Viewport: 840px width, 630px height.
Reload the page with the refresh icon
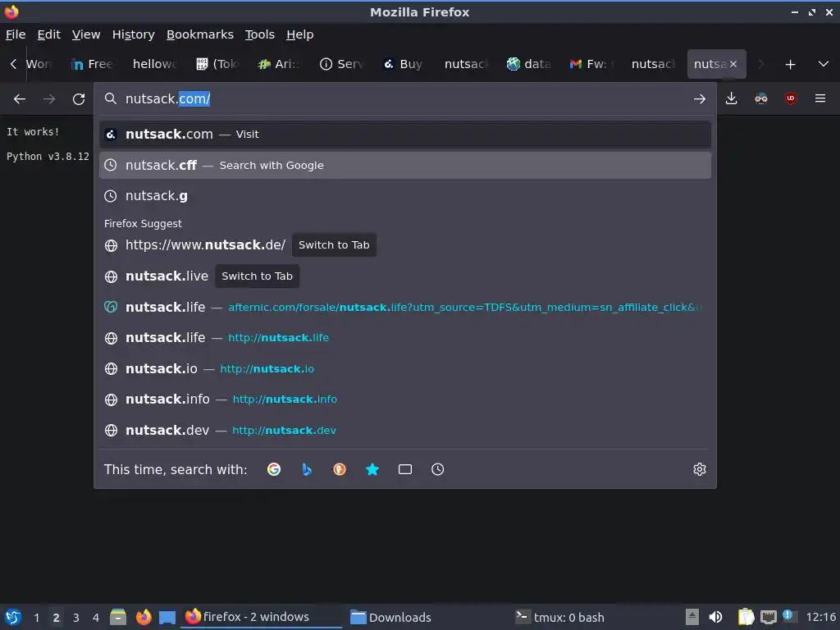pyautogui.click(x=79, y=99)
